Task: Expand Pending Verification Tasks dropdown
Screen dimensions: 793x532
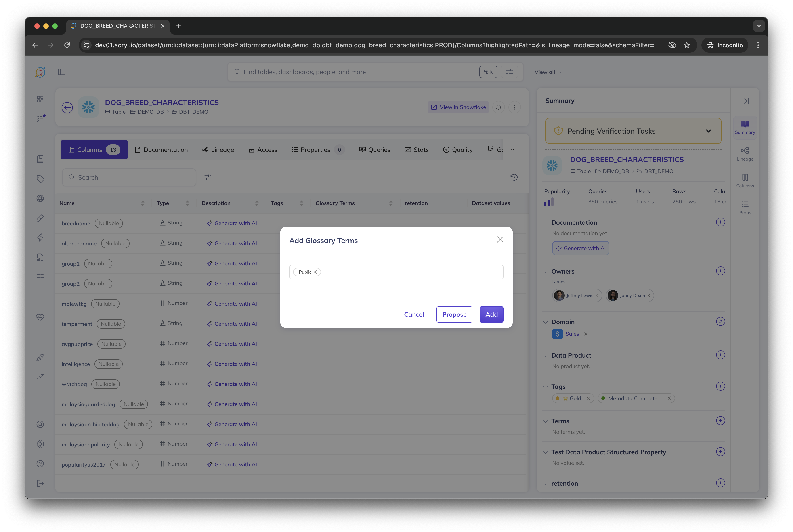Action: [708, 131]
